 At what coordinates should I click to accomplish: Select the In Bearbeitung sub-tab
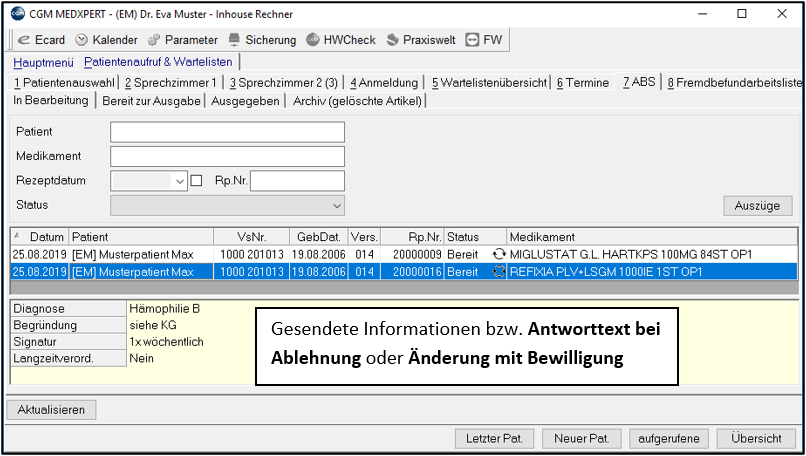click(50, 100)
